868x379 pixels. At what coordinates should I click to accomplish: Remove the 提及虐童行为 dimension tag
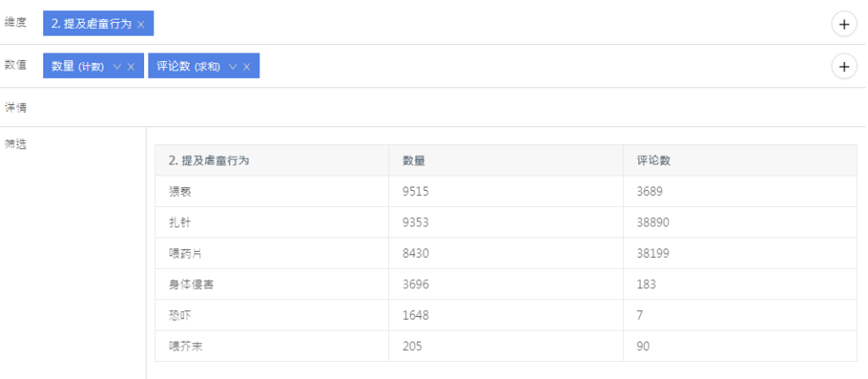(141, 25)
